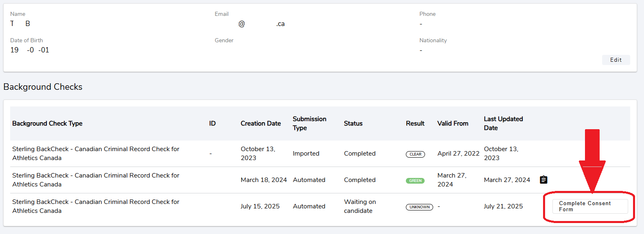Click the GREEN result badge
Screen dimensions: 644x234
point(415,181)
